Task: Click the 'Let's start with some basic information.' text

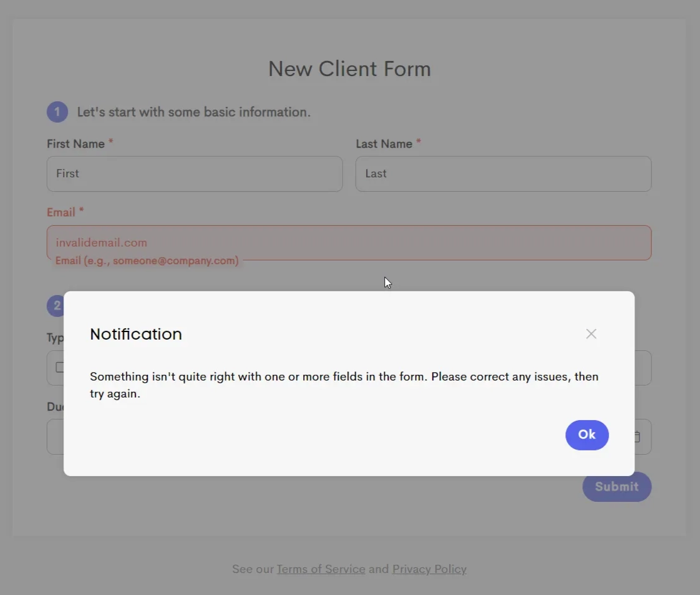Action: coord(194,112)
